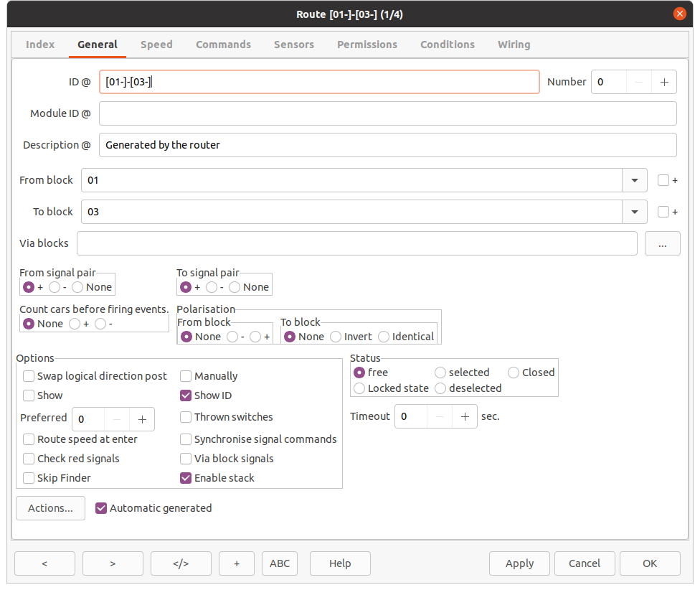Click the ABC button
Screen dimensions: 700x590
pos(280,563)
